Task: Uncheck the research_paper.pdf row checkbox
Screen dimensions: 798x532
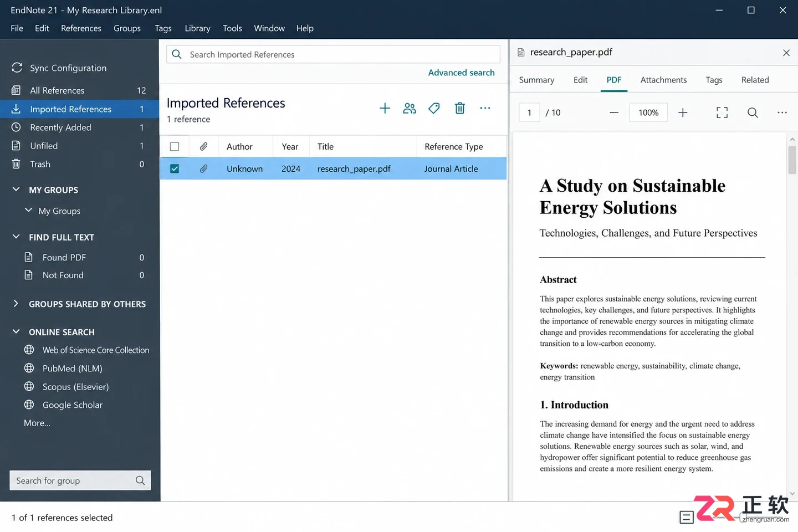Action: tap(175, 168)
